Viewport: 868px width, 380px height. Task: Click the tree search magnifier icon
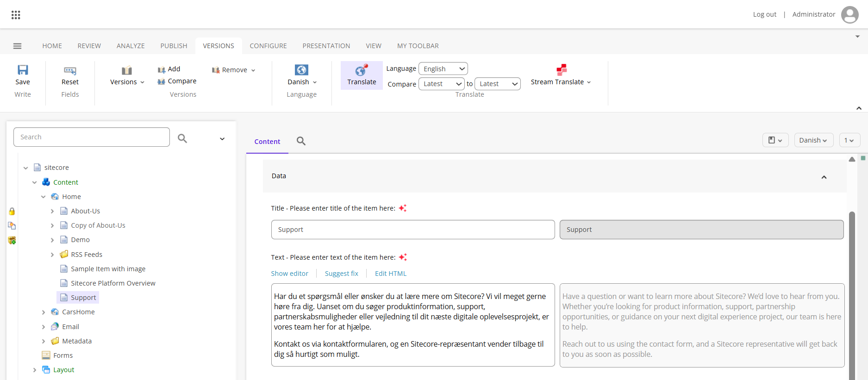182,138
